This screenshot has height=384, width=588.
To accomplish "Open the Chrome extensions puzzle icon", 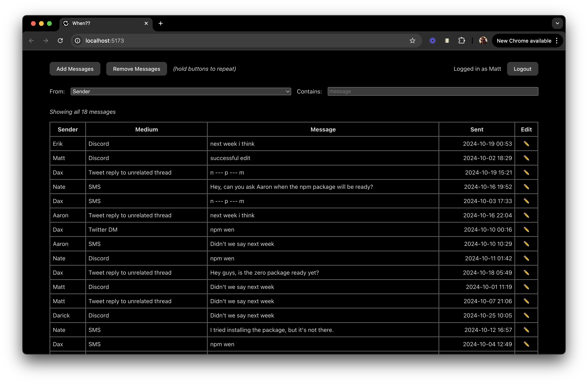I will pos(461,41).
